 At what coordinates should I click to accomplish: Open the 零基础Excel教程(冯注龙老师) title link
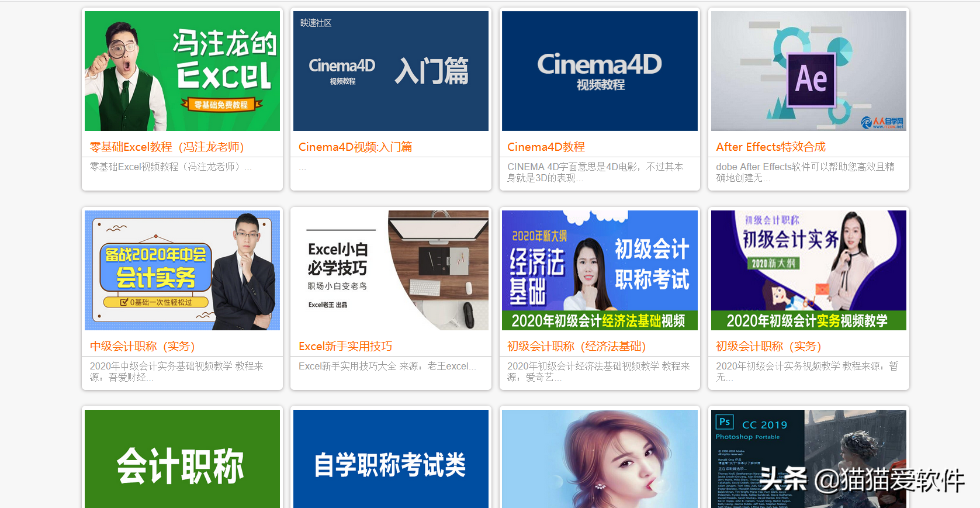(167, 147)
